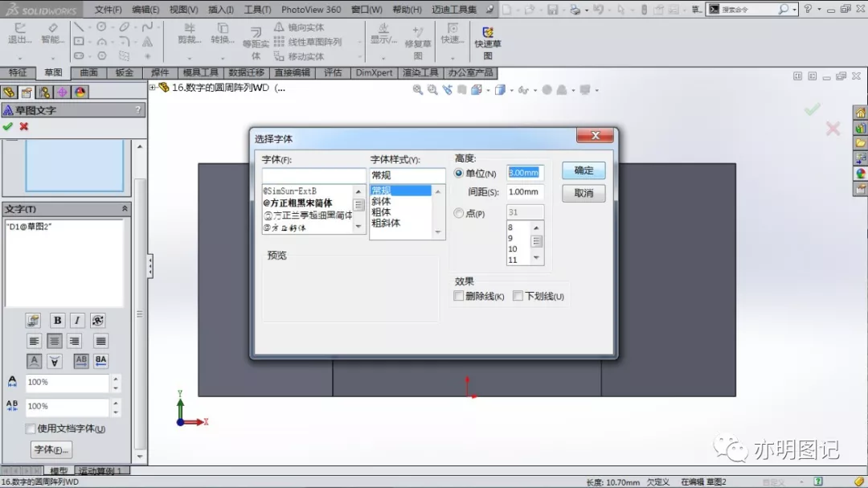Increase the width factor spinner
The height and width of the screenshot is (488, 868).
click(x=116, y=379)
